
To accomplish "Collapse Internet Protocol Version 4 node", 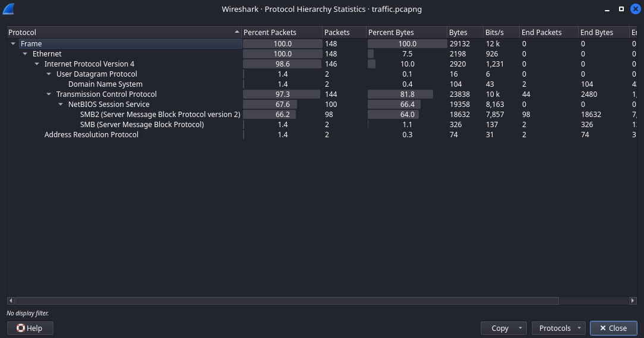I will [x=37, y=64].
